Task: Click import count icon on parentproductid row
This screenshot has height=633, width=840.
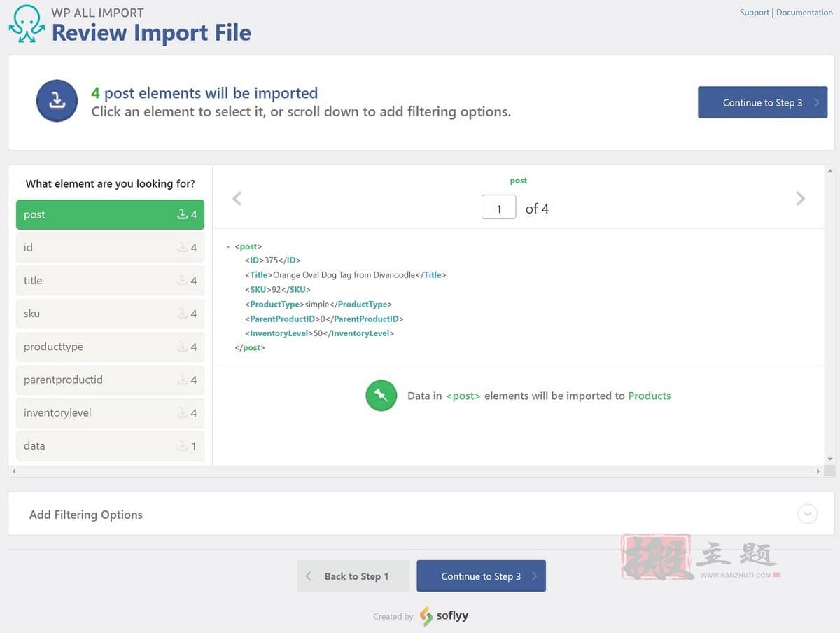Action: [x=183, y=380]
